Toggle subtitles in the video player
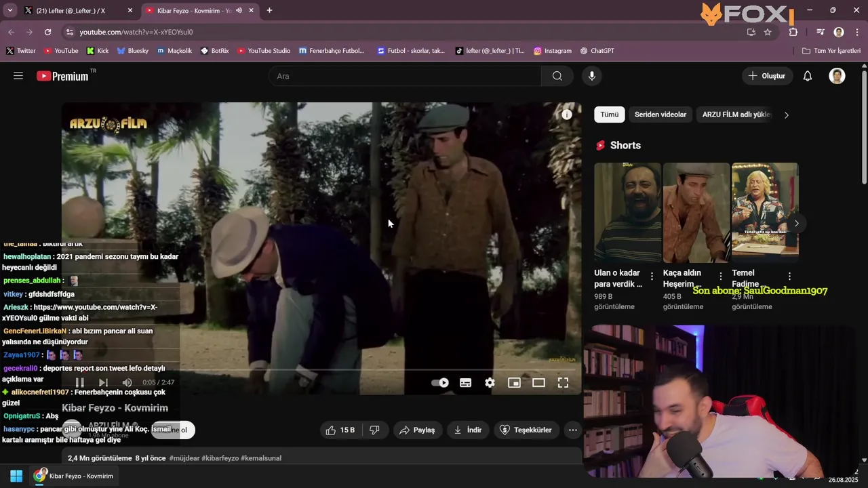Viewport: 868px width, 488px height. pyautogui.click(x=465, y=383)
